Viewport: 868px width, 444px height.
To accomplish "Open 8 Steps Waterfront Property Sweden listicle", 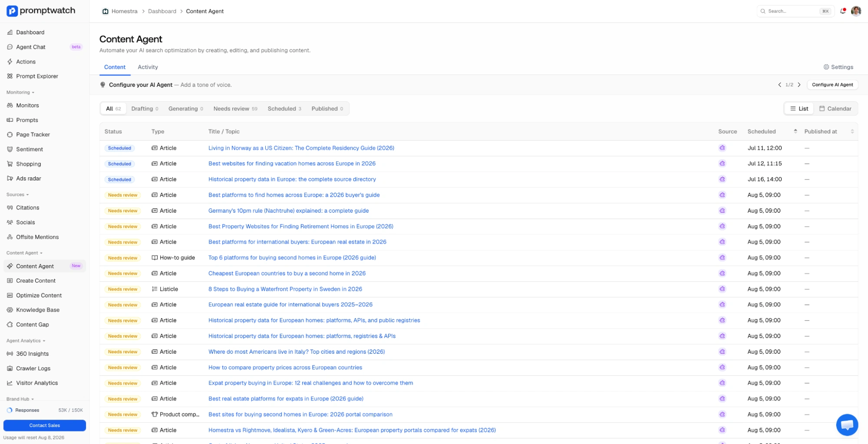I will point(285,289).
